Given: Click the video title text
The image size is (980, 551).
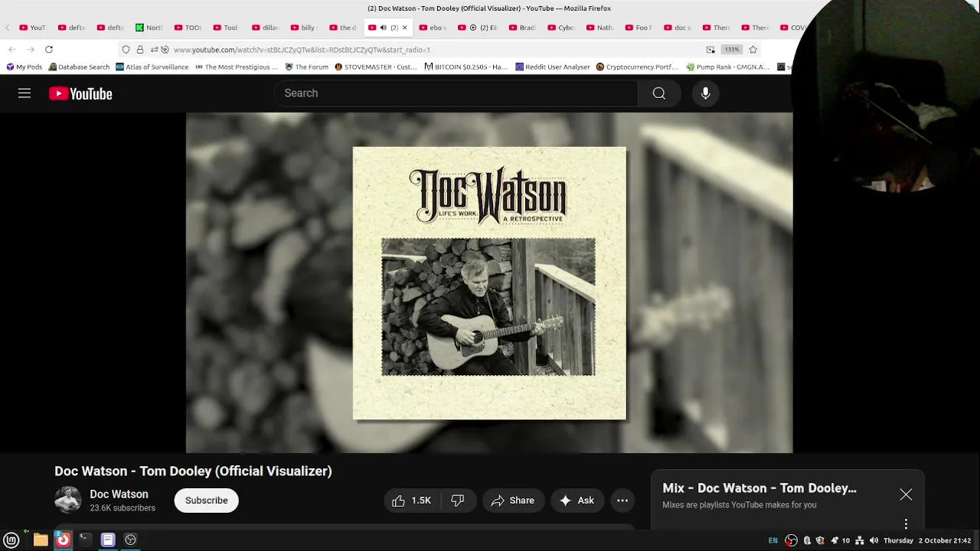Looking at the screenshot, I should coord(193,471).
